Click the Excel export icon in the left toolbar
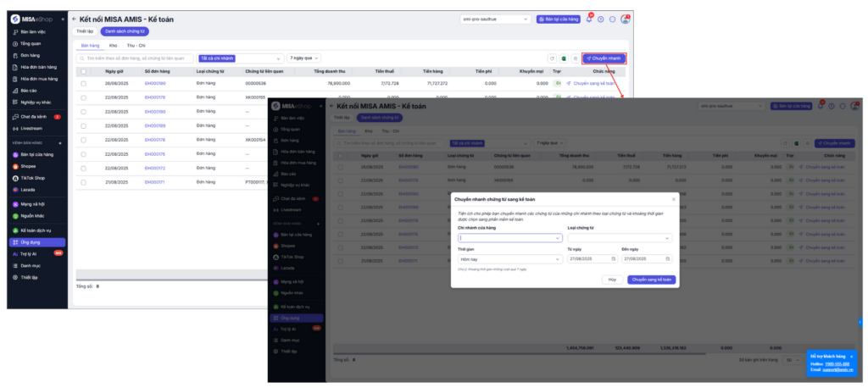The image size is (868, 388). [563, 58]
